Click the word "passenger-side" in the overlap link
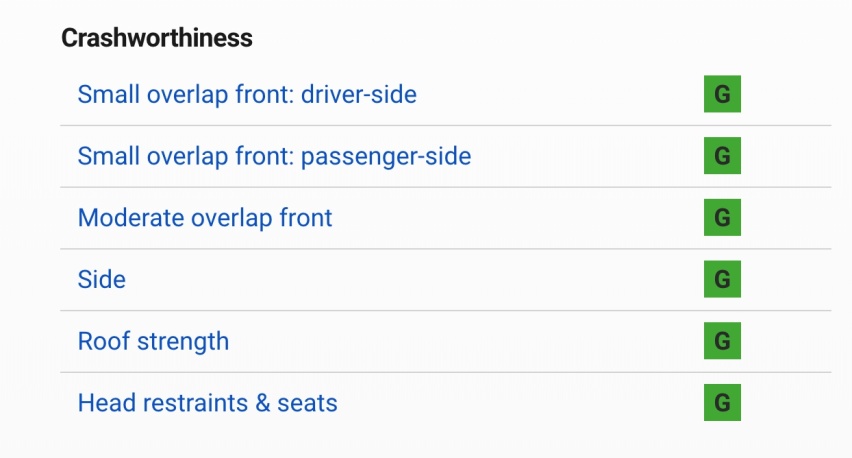852x458 pixels. pos(386,157)
